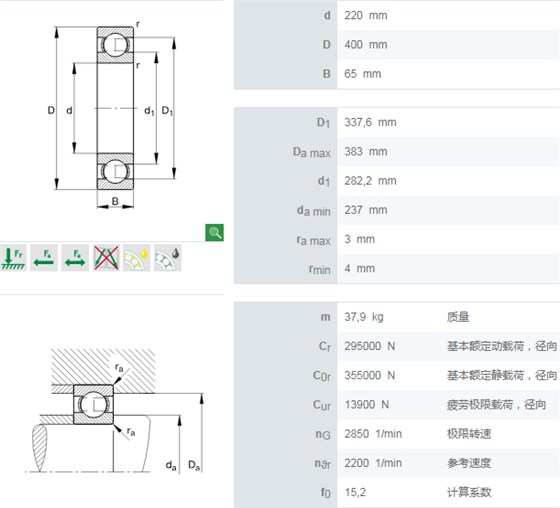The height and width of the screenshot is (508, 560).
Task: Select the f0 factor value 15,2
Action: [x=355, y=492]
